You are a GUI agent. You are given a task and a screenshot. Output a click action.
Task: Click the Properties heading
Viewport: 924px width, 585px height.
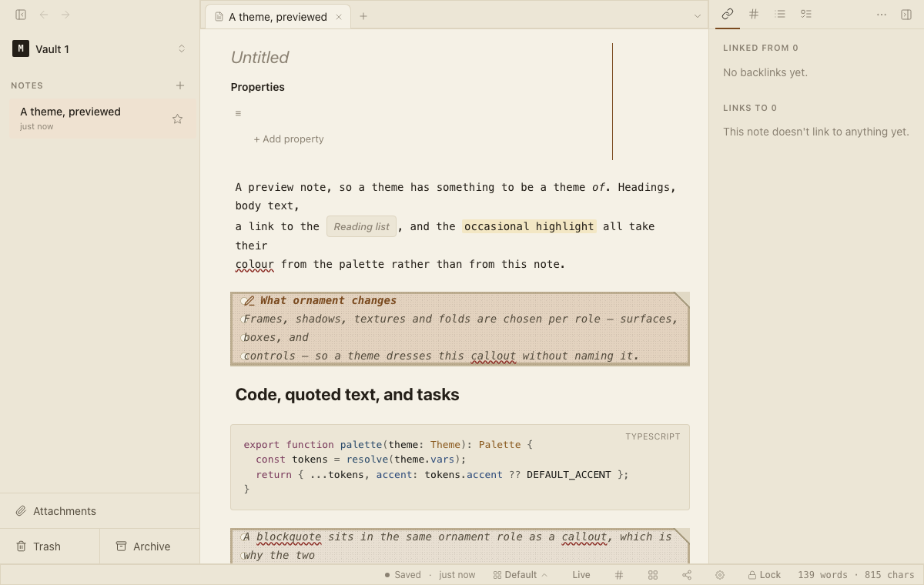click(258, 87)
